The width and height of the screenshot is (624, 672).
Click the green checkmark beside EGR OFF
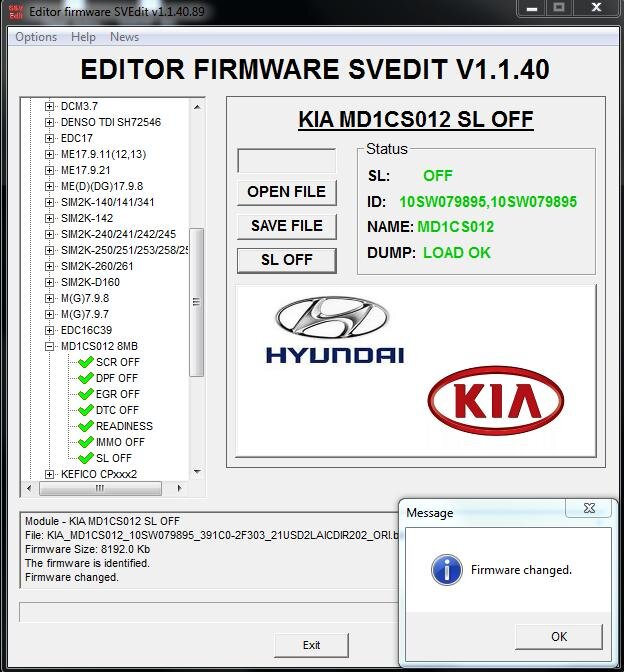(x=86, y=394)
